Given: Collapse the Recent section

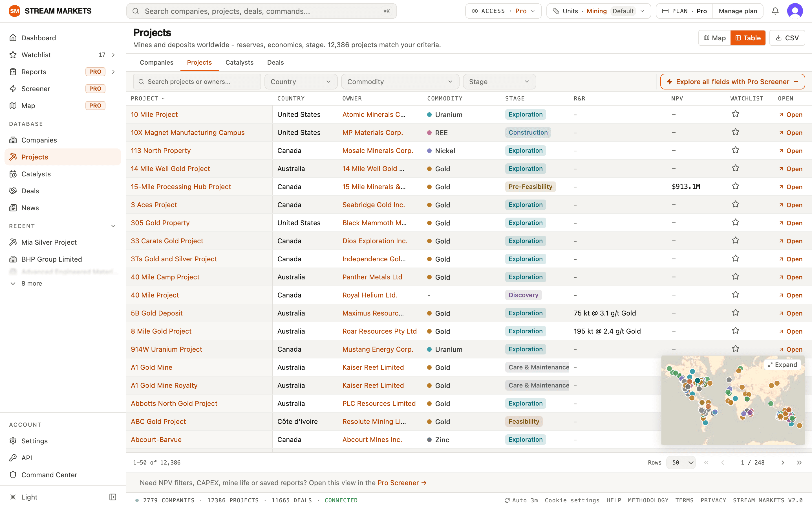Looking at the screenshot, I should tap(113, 226).
